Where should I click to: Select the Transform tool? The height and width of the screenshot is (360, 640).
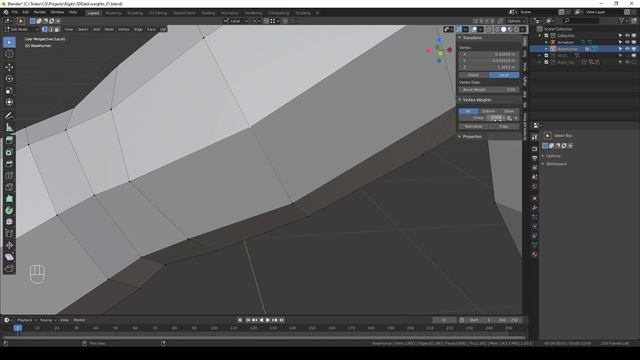click(x=9, y=102)
